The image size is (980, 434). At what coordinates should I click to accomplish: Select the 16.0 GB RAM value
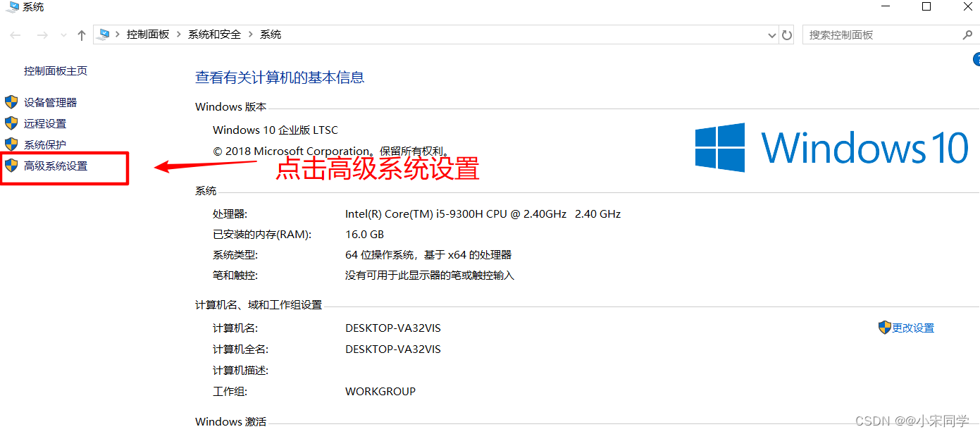[x=364, y=235]
